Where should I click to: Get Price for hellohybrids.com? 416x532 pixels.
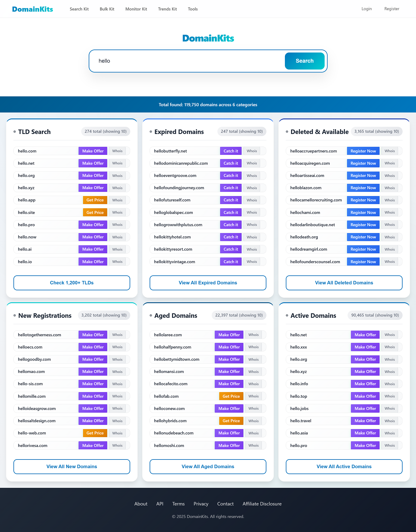coord(231,421)
